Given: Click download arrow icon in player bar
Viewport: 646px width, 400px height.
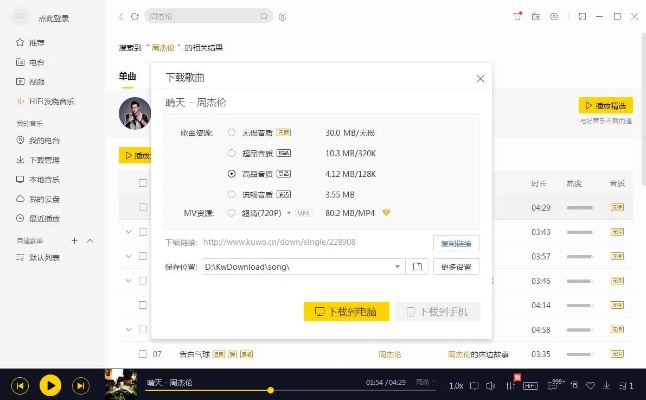Looking at the screenshot, I should tap(606, 386).
